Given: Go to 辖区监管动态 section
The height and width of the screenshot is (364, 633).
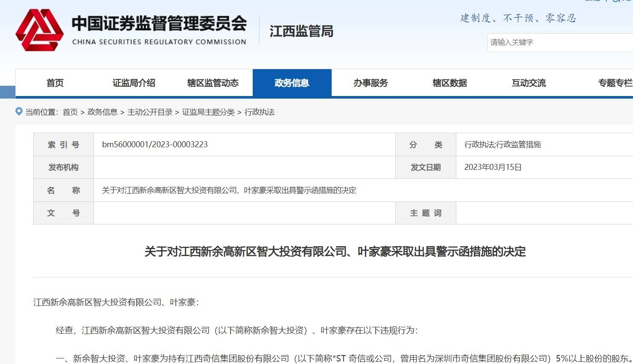Looking at the screenshot, I should 213,83.
